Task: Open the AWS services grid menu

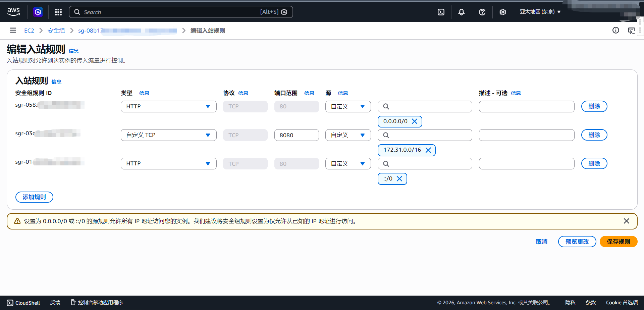Action: (x=58, y=12)
